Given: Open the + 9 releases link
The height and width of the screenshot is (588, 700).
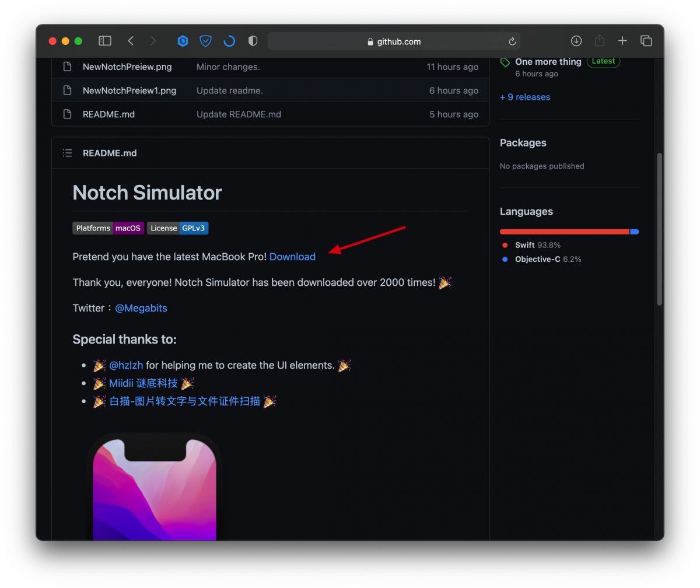Looking at the screenshot, I should 525,97.
